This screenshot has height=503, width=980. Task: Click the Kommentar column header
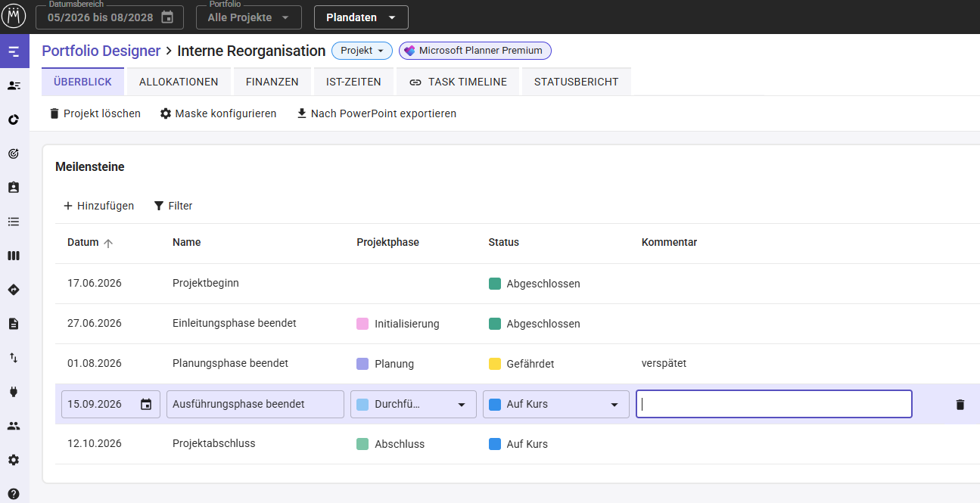669,243
